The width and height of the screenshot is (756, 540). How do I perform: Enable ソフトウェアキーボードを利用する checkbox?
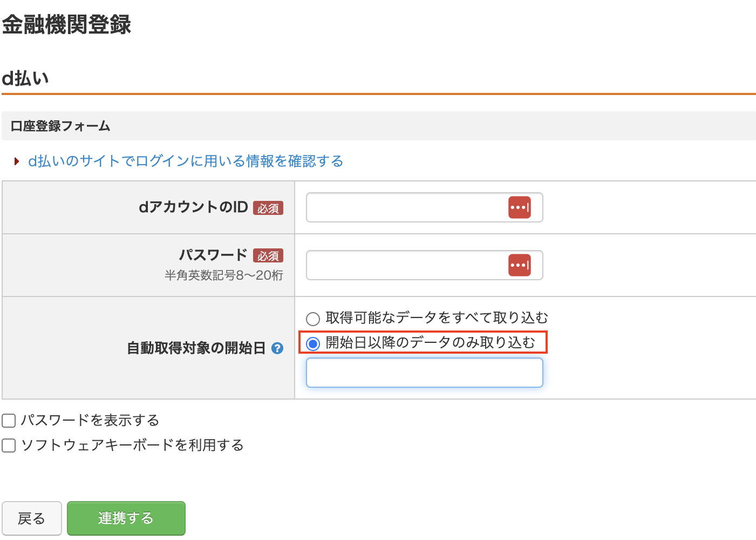point(9,446)
